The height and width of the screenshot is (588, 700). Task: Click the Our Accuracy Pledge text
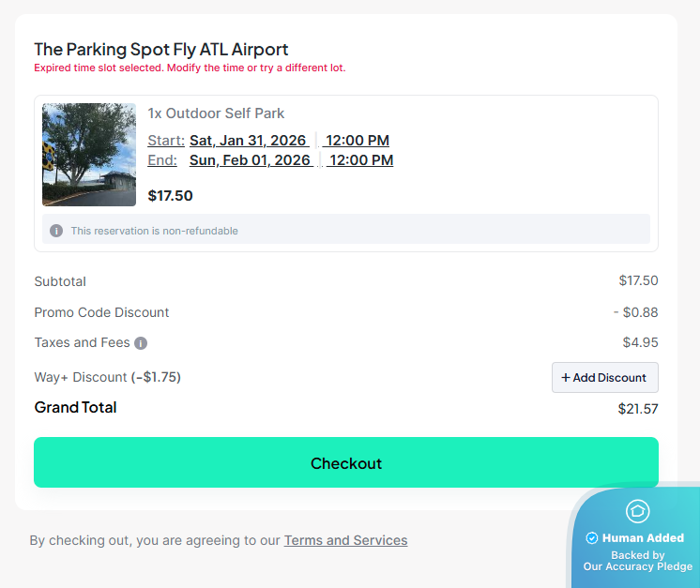coord(637,566)
